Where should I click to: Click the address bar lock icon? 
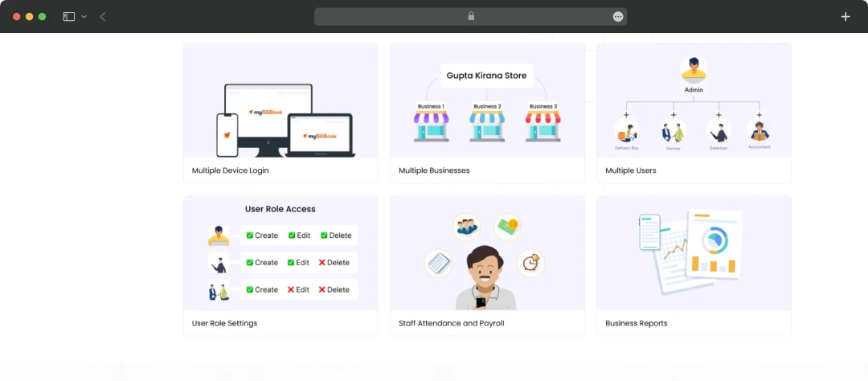click(471, 17)
